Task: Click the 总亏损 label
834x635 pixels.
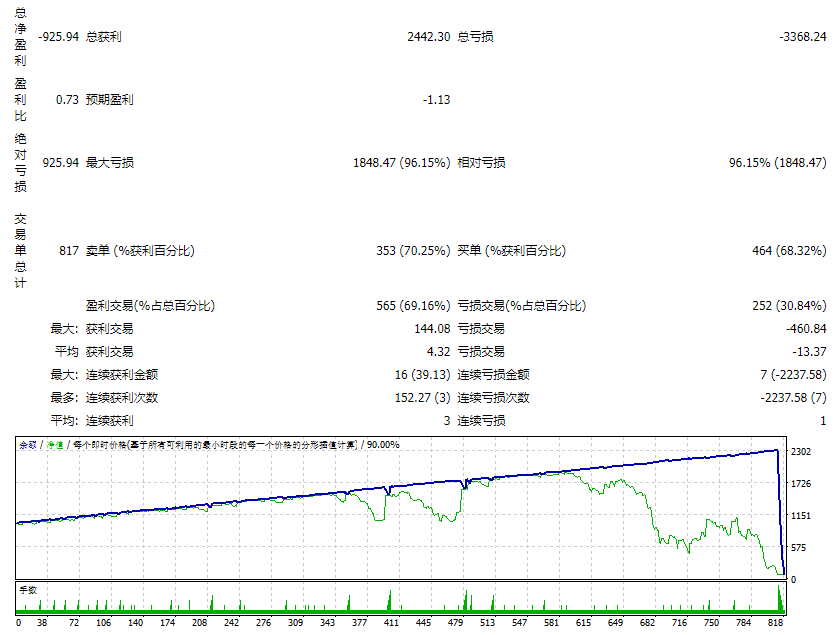Action: [476, 37]
